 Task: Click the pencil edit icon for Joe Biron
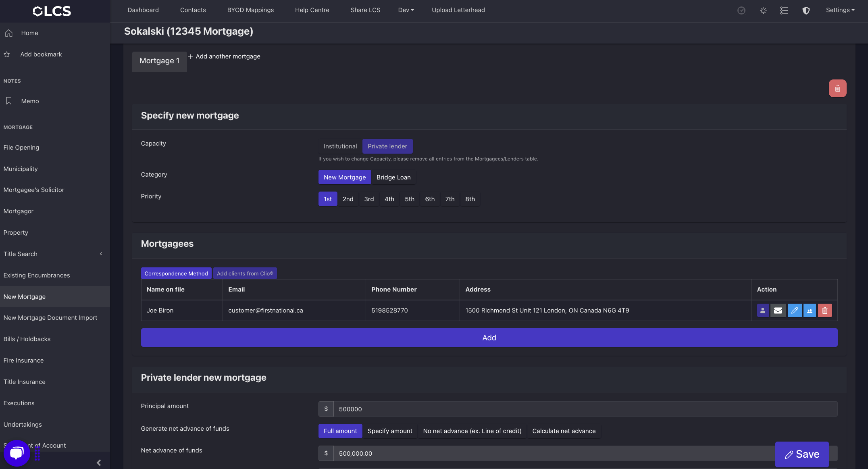click(794, 311)
